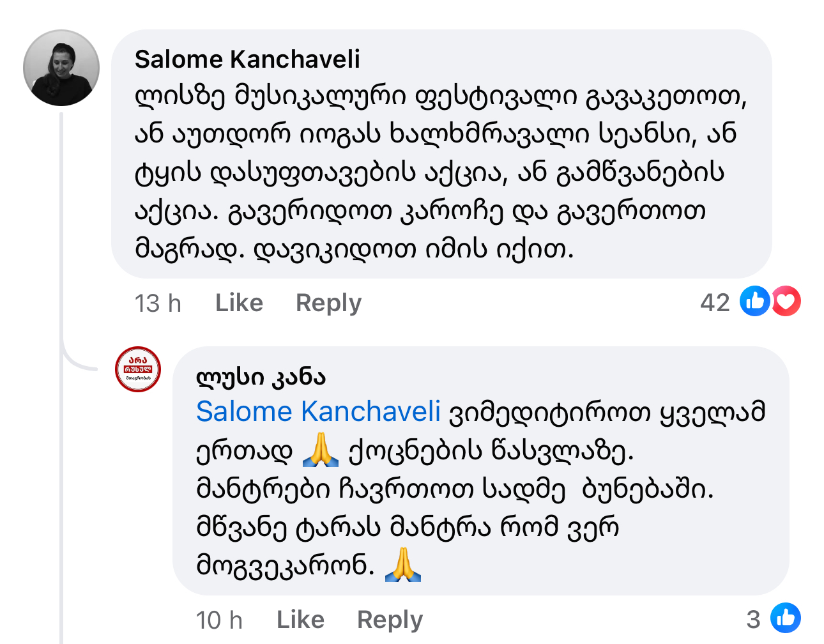This screenshot has height=644, width=824.
Task: Open Salome Kanchaveli's profile photo
Action: point(61,68)
